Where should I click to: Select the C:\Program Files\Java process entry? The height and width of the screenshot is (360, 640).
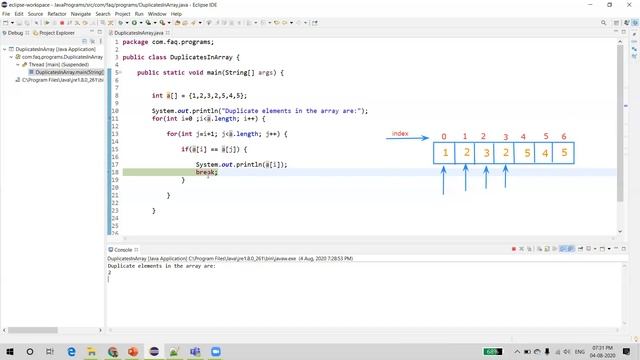coord(59,80)
